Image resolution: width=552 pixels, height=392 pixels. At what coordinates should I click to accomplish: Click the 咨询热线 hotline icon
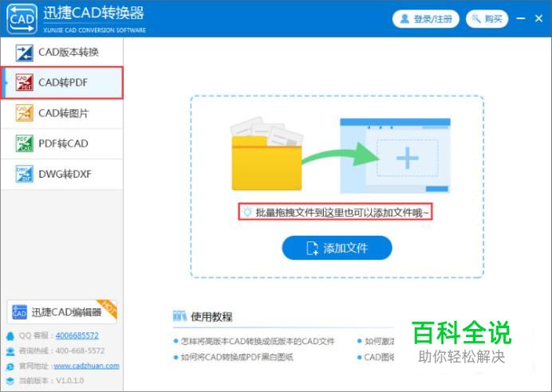[10, 351]
